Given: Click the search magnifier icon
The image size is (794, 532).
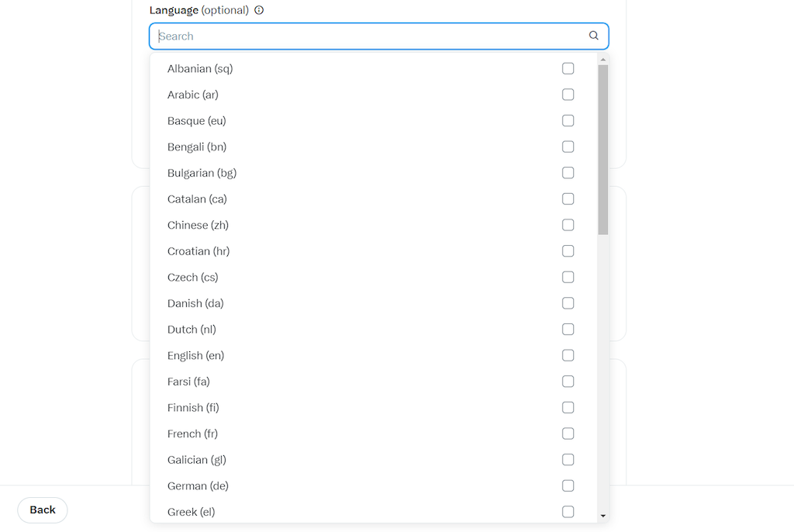Looking at the screenshot, I should (593, 36).
